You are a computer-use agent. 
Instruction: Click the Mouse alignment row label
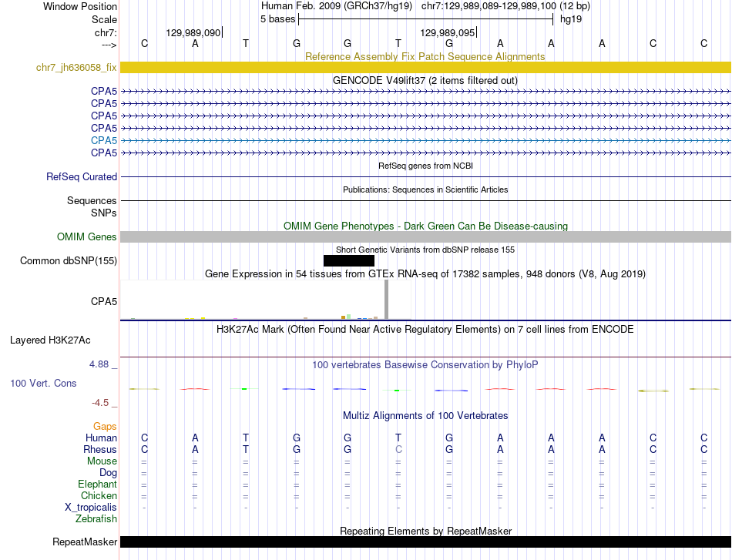click(x=102, y=461)
